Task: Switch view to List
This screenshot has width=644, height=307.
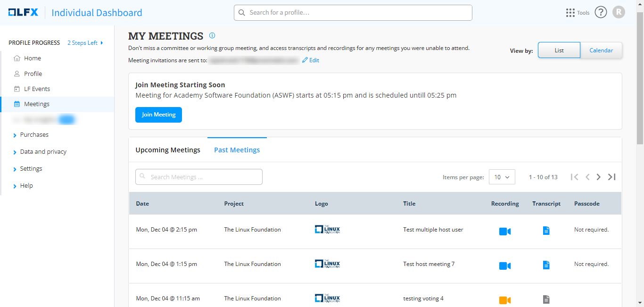Action: (x=559, y=50)
